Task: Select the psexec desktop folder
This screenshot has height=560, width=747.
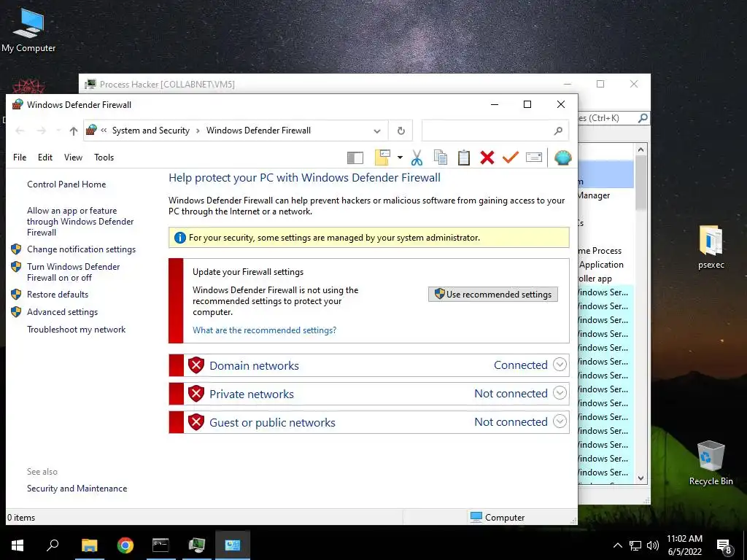Action: click(711, 248)
